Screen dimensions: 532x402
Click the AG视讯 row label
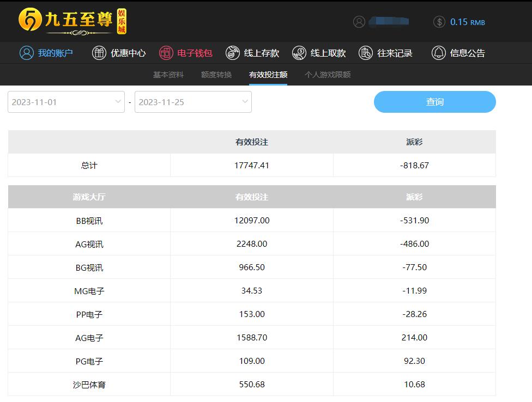click(89, 244)
